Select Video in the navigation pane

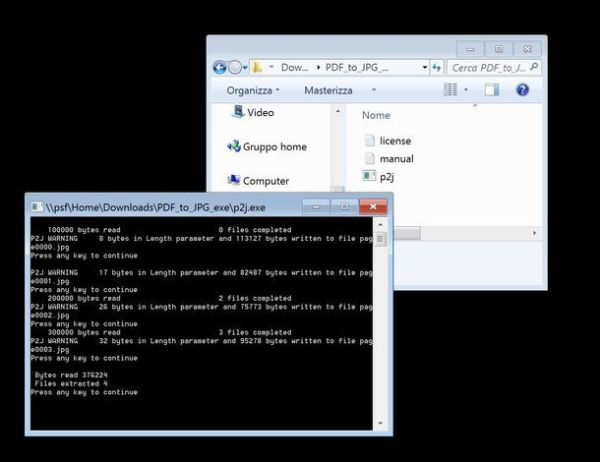click(259, 113)
